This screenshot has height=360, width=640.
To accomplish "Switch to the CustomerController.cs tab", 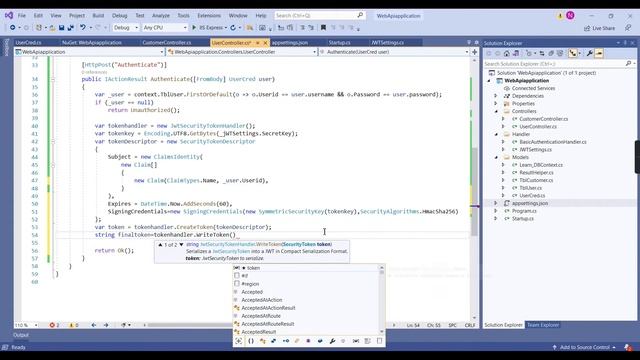I will pos(167,42).
